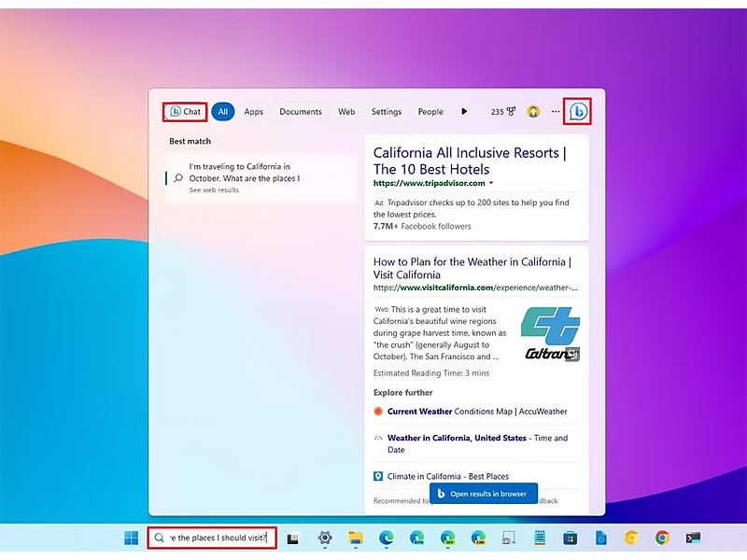Launch Microsoft Edge from the taskbar

(x=386, y=539)
